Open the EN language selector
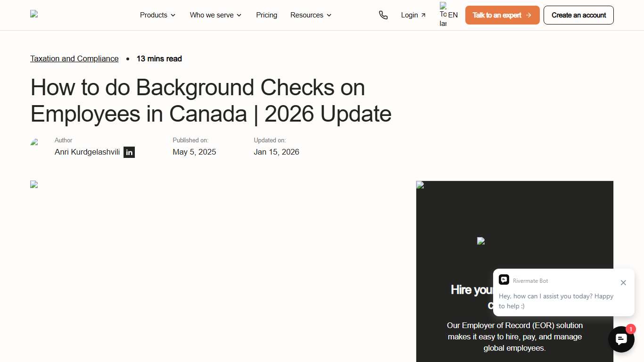This screenshot has width=644, height=362. [x=454, y=14]
